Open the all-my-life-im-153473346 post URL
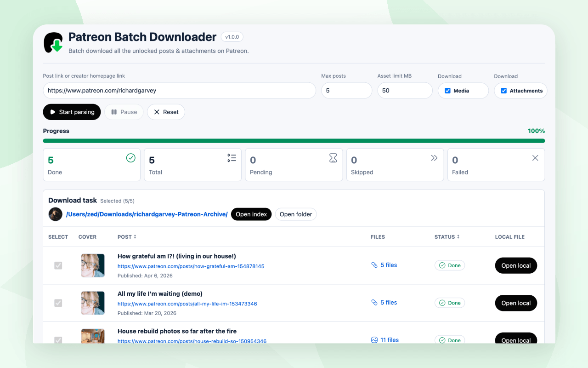Image resolution: width=588 pixels, height=368 pixels. [x=187, y=304]
